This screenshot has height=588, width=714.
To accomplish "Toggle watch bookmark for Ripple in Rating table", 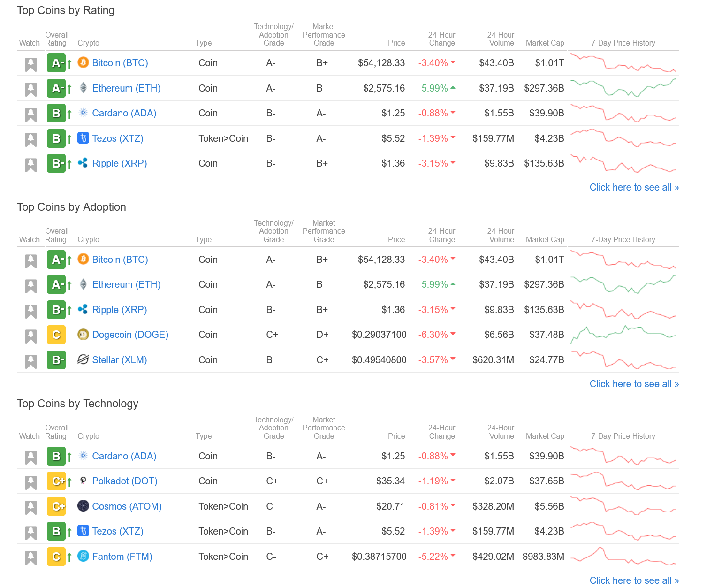I will (x=31, y=165).
